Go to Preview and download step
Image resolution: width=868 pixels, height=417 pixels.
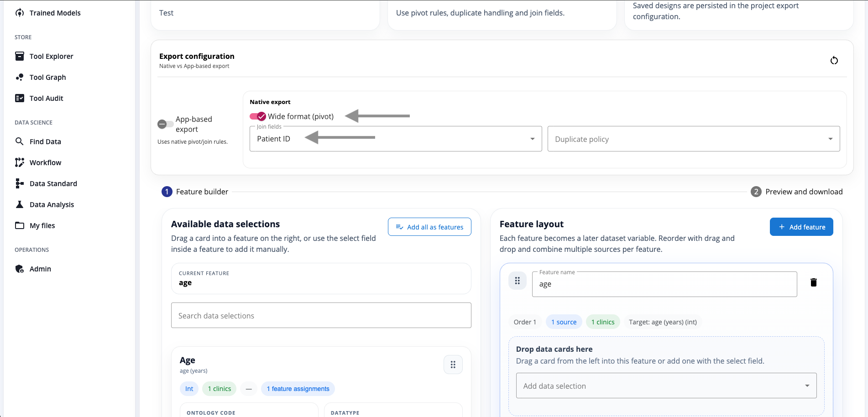(797, 192)
